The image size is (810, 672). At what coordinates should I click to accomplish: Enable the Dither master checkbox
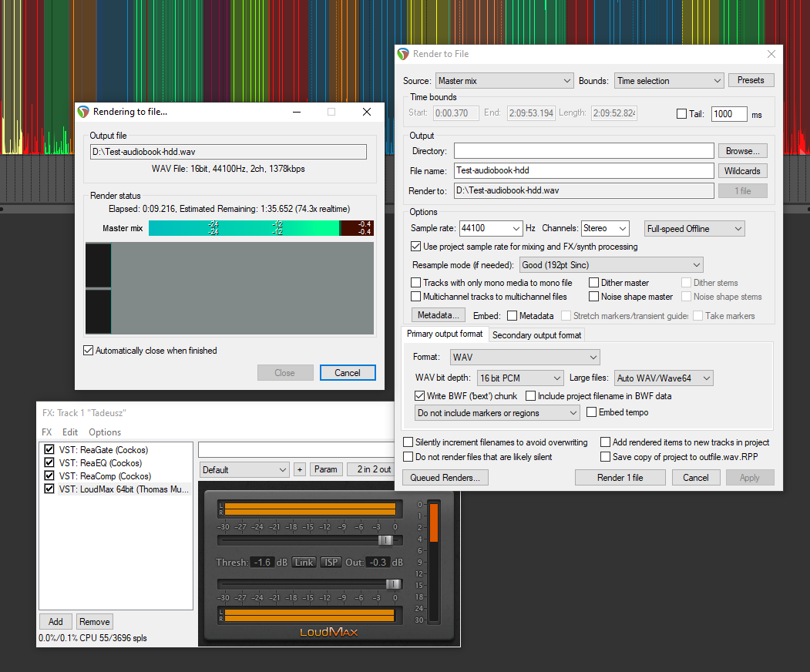point(594,283)
